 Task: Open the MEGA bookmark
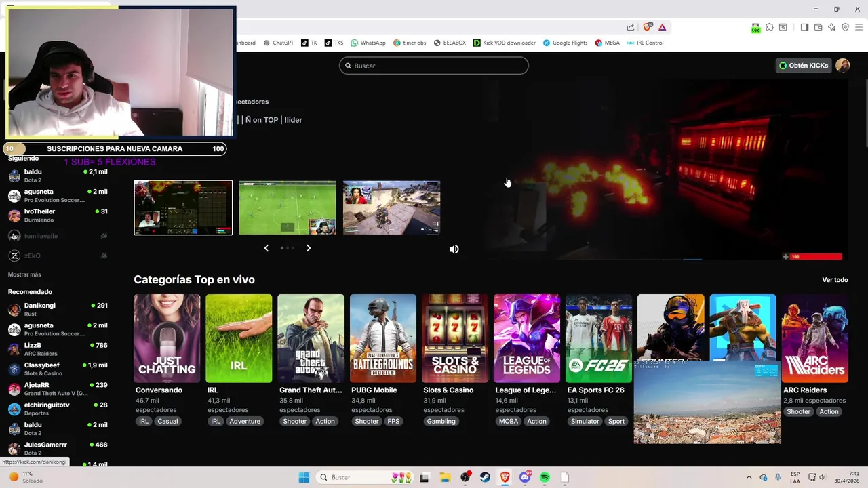(608, 43)
